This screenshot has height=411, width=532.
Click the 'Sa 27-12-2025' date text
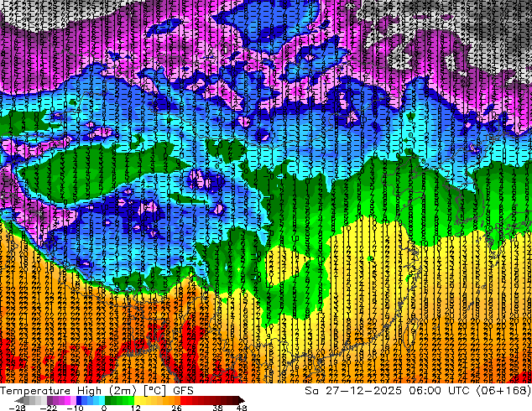coord(353,391)
